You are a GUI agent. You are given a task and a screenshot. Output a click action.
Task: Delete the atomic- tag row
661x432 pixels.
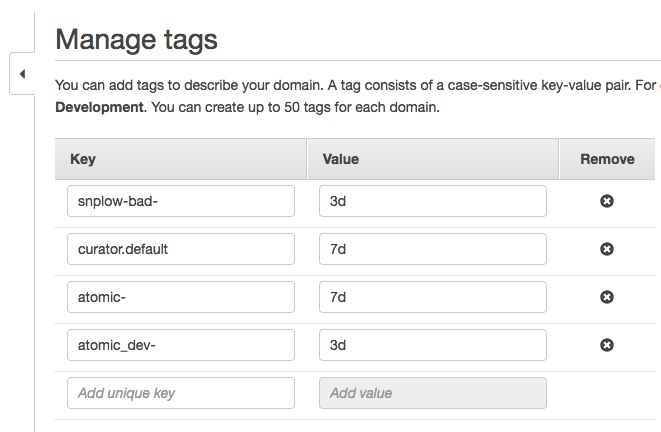point(606,297)
